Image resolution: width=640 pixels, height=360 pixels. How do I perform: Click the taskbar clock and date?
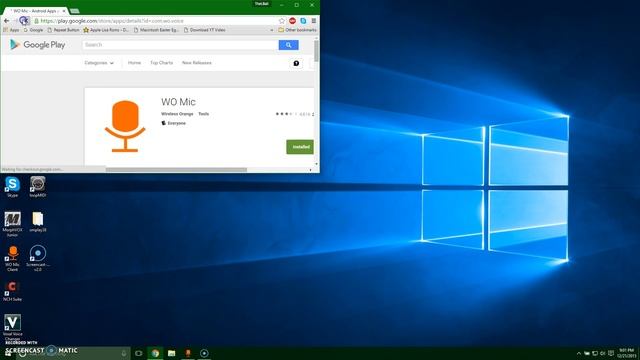tap(627, 353)
